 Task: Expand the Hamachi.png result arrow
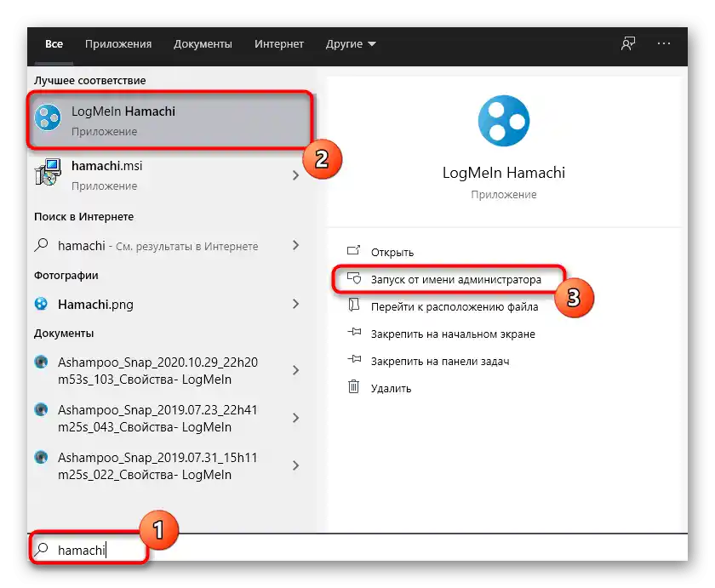point(295,304)
